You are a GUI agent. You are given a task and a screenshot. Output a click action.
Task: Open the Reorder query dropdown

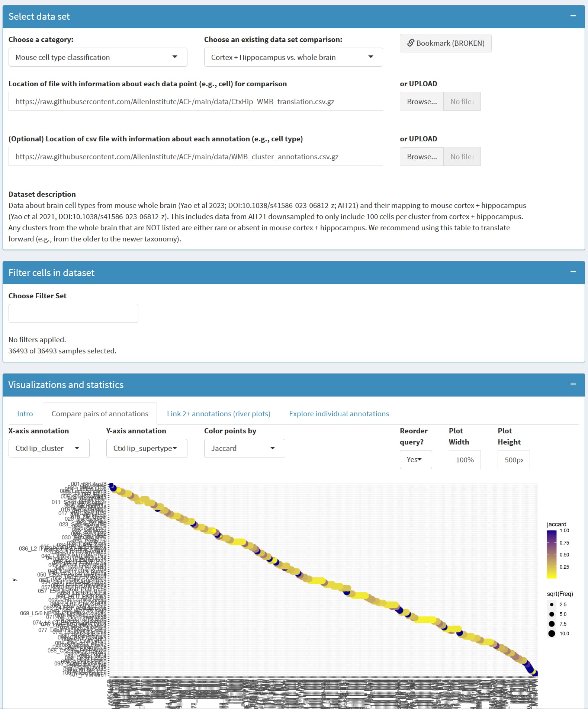416,459
